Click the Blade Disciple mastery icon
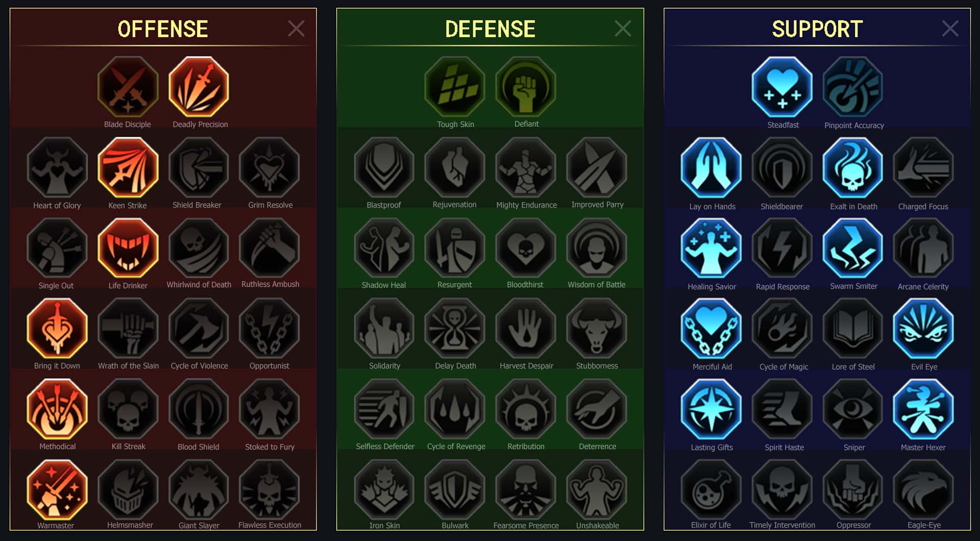The width and height of the screenshot is (980, 541). point(128,87)
